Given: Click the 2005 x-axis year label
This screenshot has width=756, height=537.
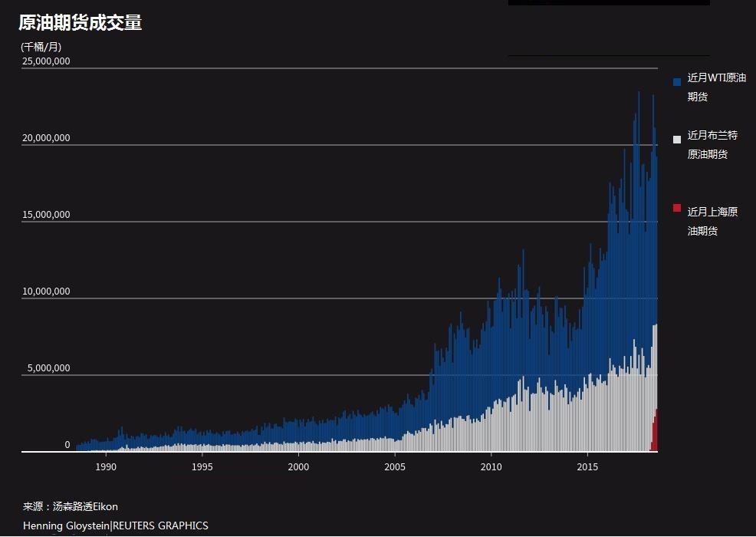Looking at the screenshot, I should click(395, 466).
